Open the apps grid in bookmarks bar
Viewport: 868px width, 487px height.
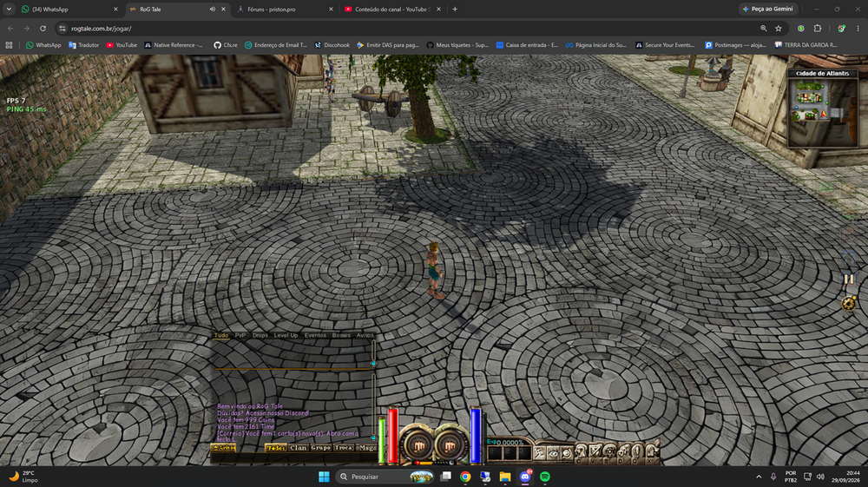[x=9, y=45]
